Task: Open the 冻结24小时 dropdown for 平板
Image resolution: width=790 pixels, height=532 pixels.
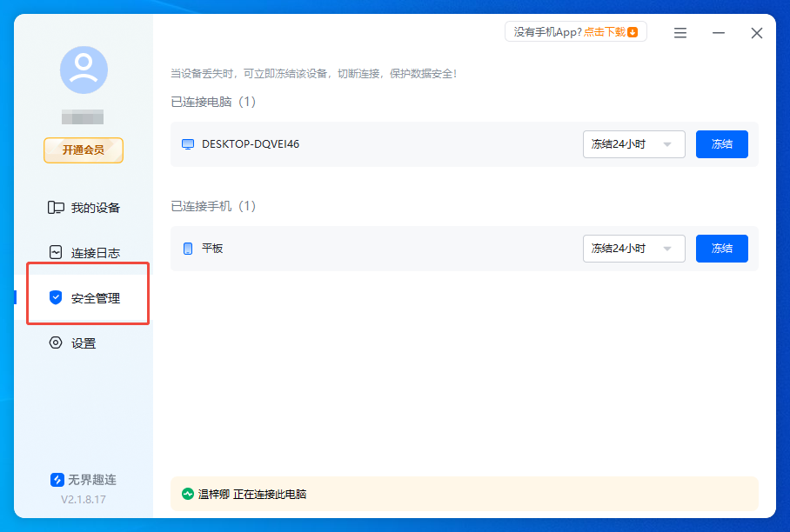Action: [633, 249]
